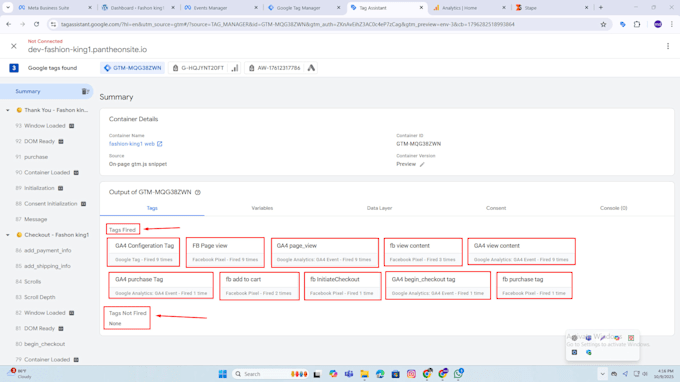The image size is (680, 382).
Task: Go back to the previous page
Action: click(x=9, y=24)
